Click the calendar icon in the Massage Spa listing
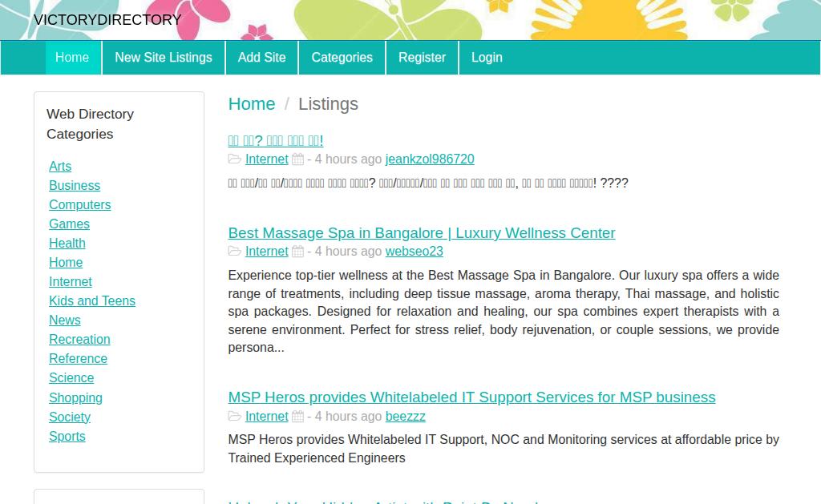The image size is (821, 504). click(297, 252)
